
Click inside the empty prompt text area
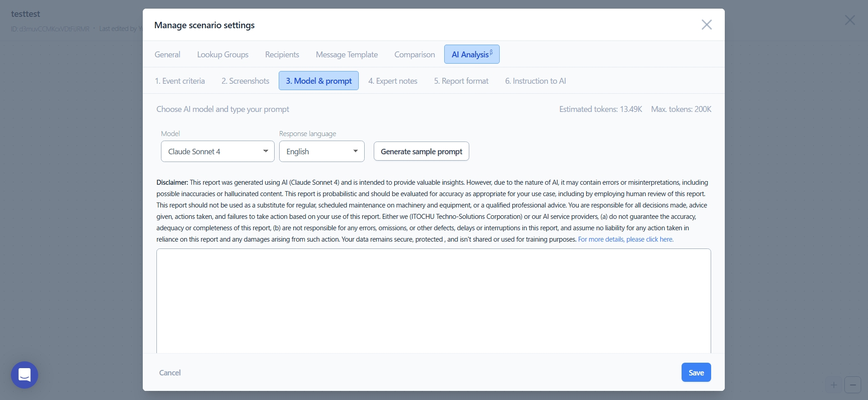(x=433, y=300)
